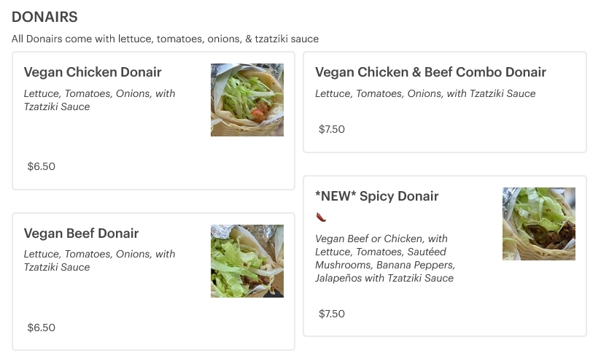Click the Vegan Chicken Donair description text
The image size is (601, 364).
coord(99,100)
